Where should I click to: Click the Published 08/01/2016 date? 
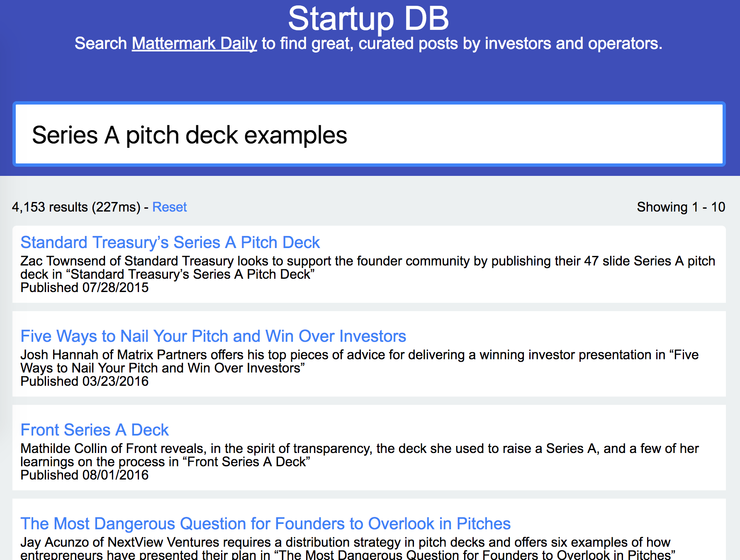tap(85, 475)
